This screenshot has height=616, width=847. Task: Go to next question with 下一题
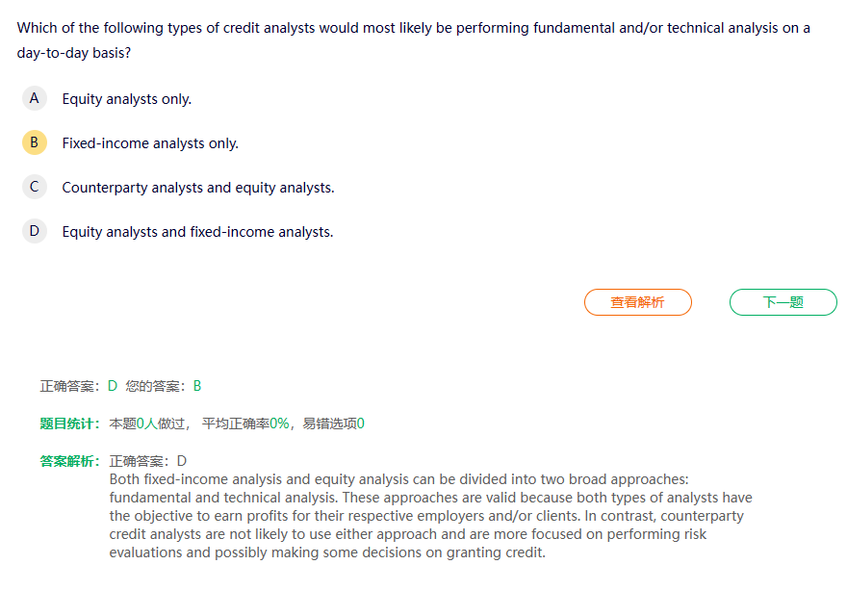(x=783, y=302)
